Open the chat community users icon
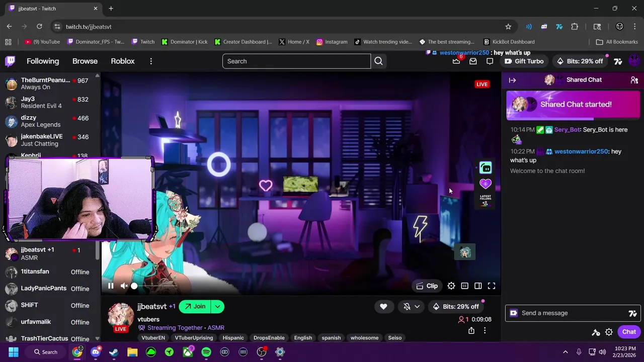The height and width of the screenshot is (362, 644). (634, 80)
